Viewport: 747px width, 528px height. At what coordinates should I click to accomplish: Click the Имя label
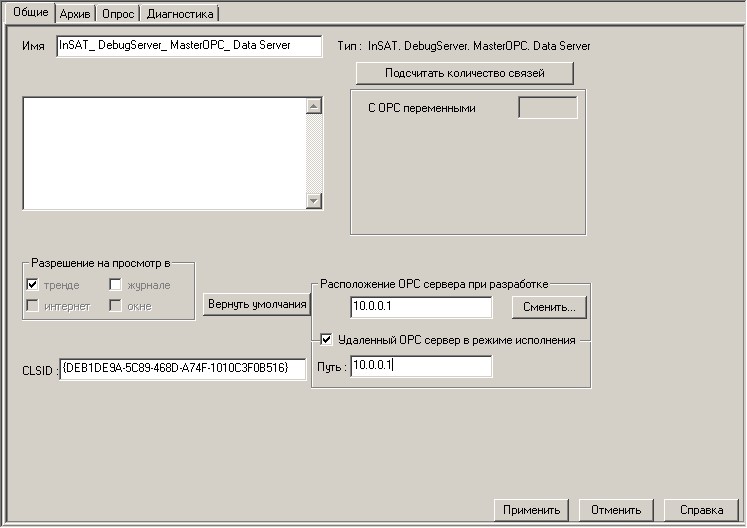(x=33, y=46)
